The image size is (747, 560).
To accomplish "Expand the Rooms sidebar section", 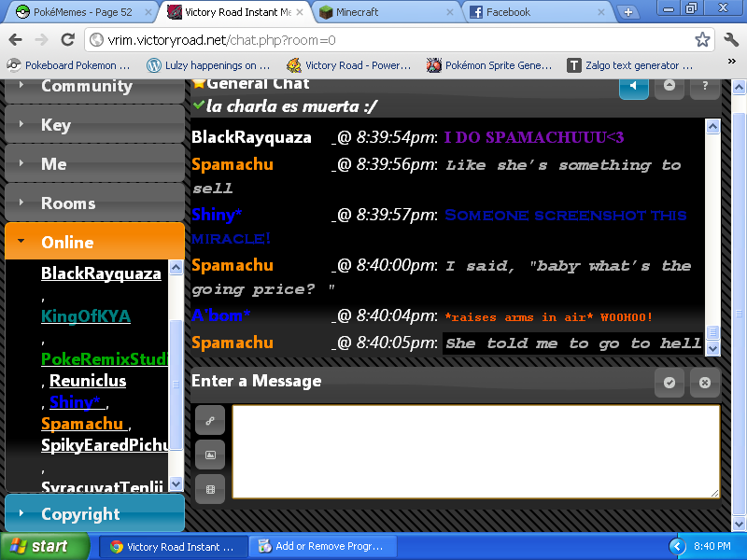I will click(93, 203).
